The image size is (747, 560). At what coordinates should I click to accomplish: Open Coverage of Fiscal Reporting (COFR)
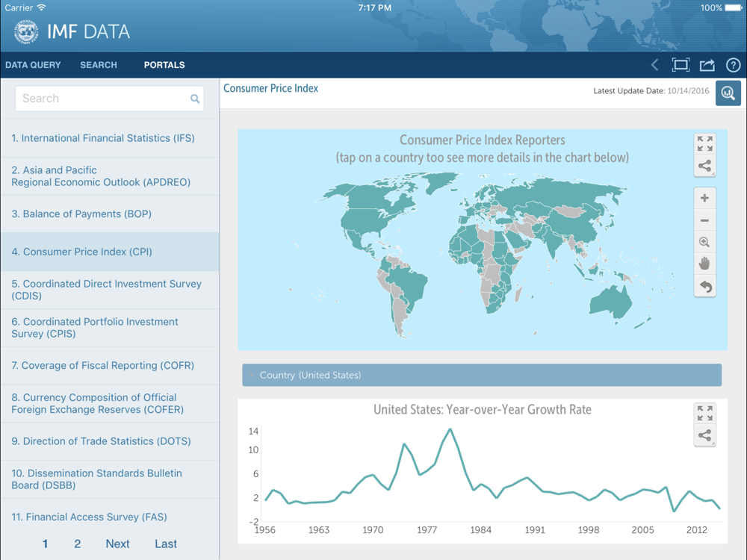click(110, 365)
